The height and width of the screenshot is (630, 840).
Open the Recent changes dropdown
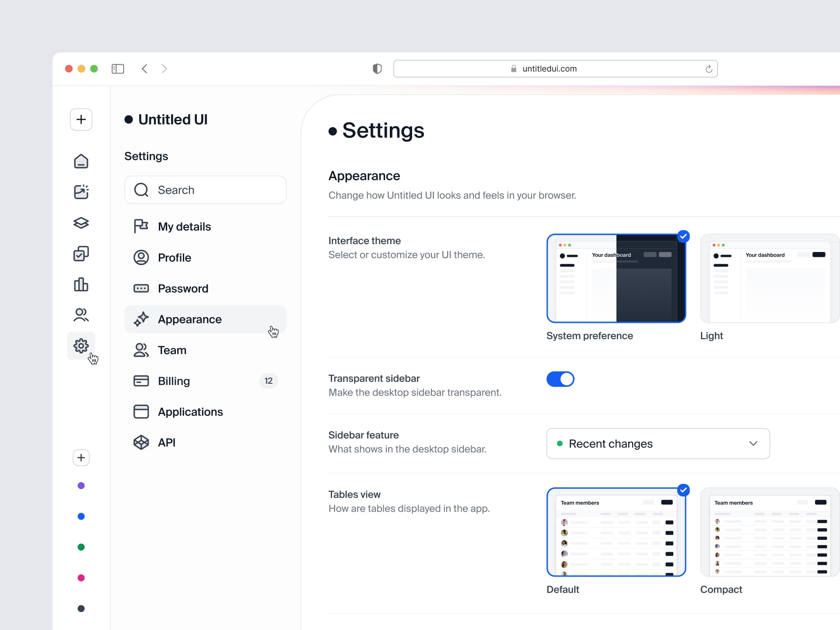pyautogui.click(x=658, y=443)
